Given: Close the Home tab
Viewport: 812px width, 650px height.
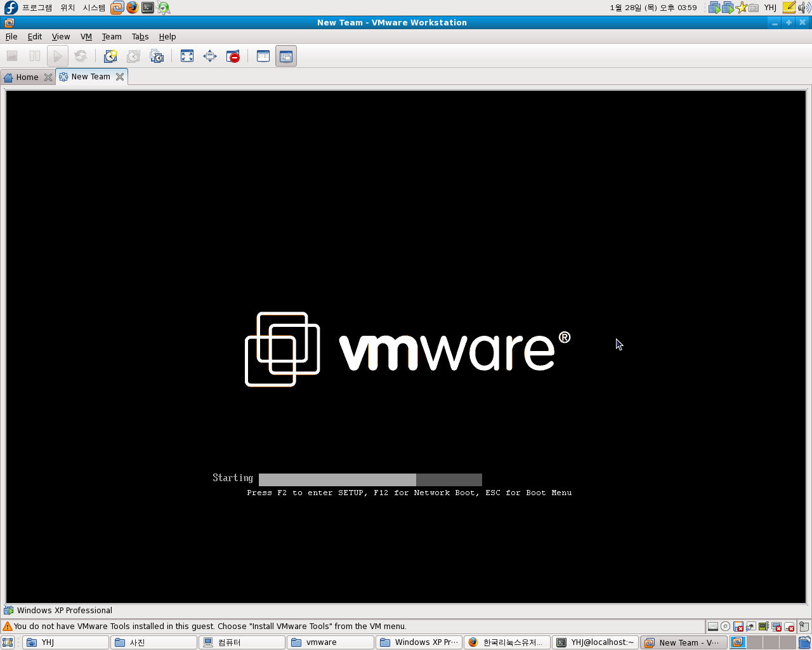Looking at the screenshot, I should coord(48,77).
